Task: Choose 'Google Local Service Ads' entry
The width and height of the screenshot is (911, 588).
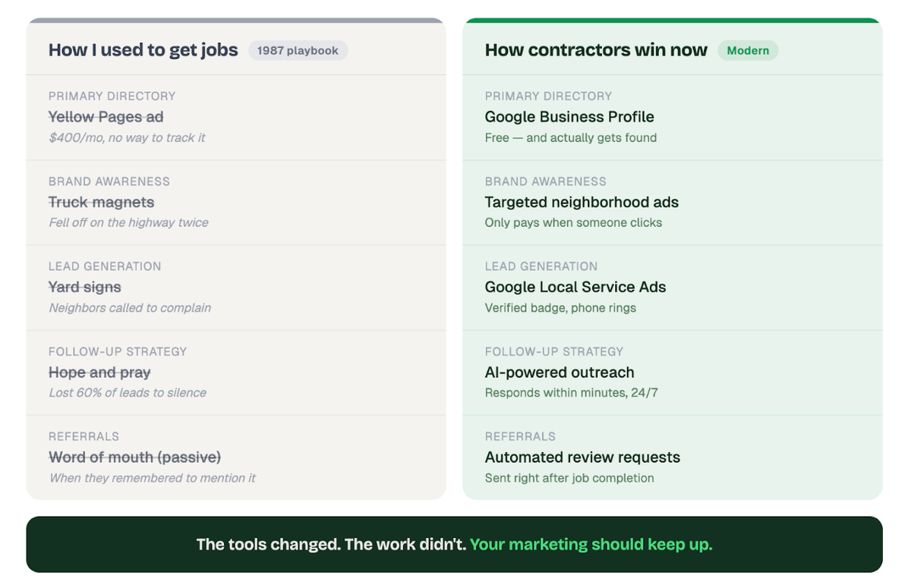Action: coord(575,288)
